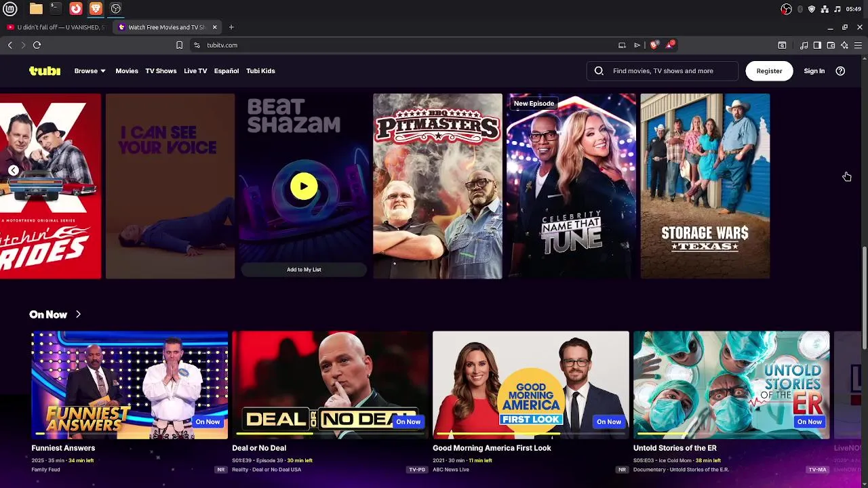Play Beat Shazam with the yellow play button
Viewport: 868px width, 488px height.
pyautogui.click(x=304, y=186)
